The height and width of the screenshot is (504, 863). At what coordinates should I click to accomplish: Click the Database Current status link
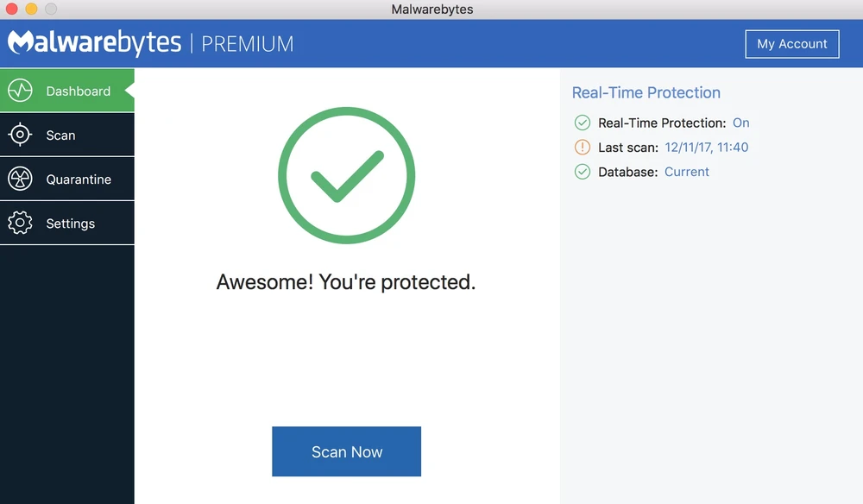(686, 172)
